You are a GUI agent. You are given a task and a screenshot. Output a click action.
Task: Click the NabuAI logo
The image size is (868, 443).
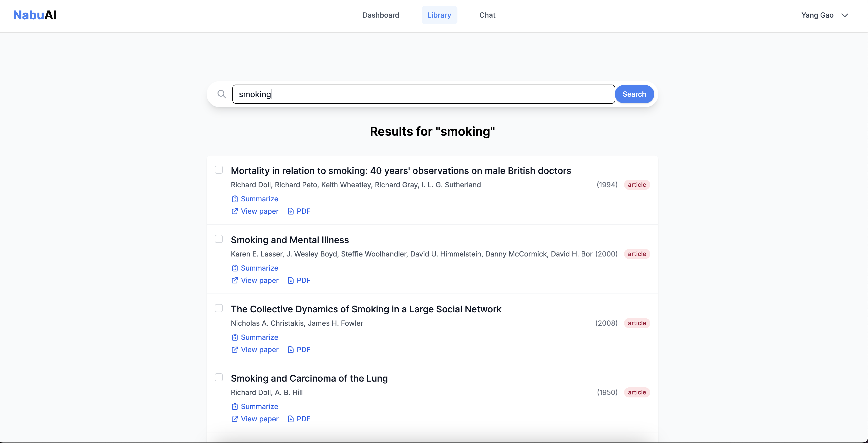click(x=35, y=15)
